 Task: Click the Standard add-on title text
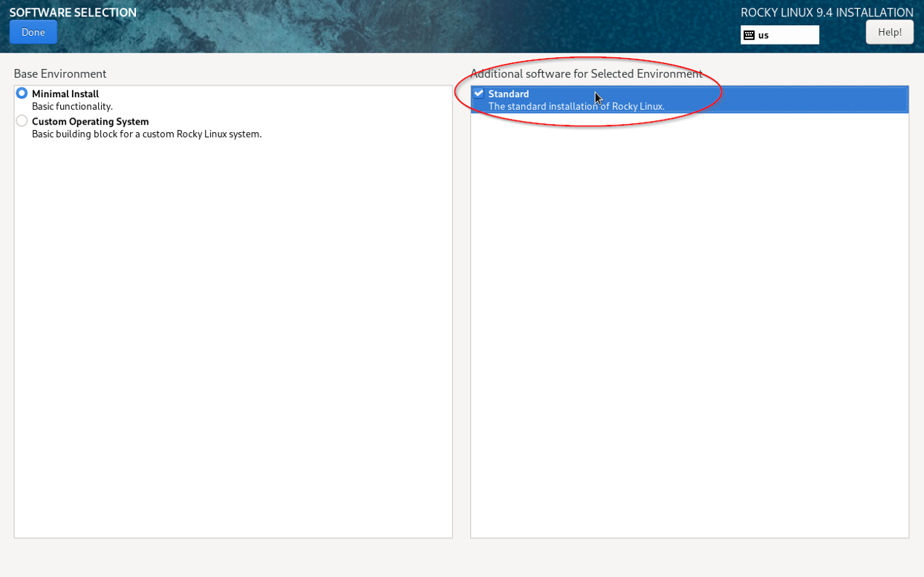(x=510, y=94)
